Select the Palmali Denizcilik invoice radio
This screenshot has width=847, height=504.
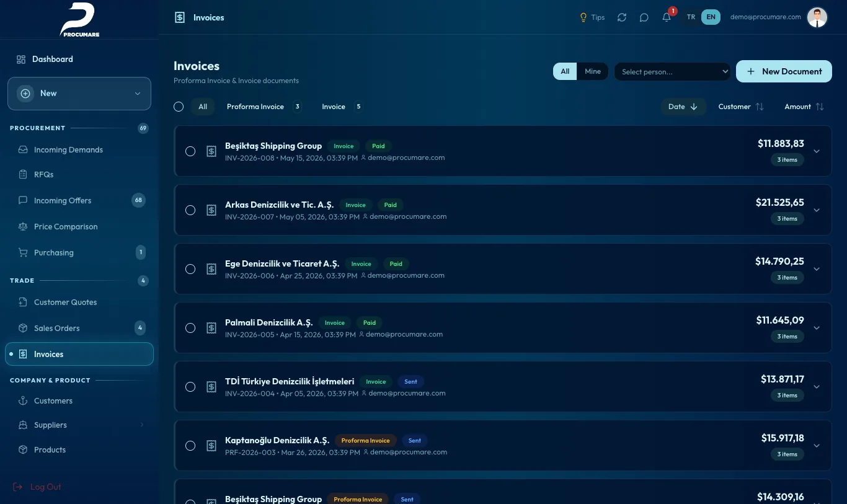click(190, 328)
